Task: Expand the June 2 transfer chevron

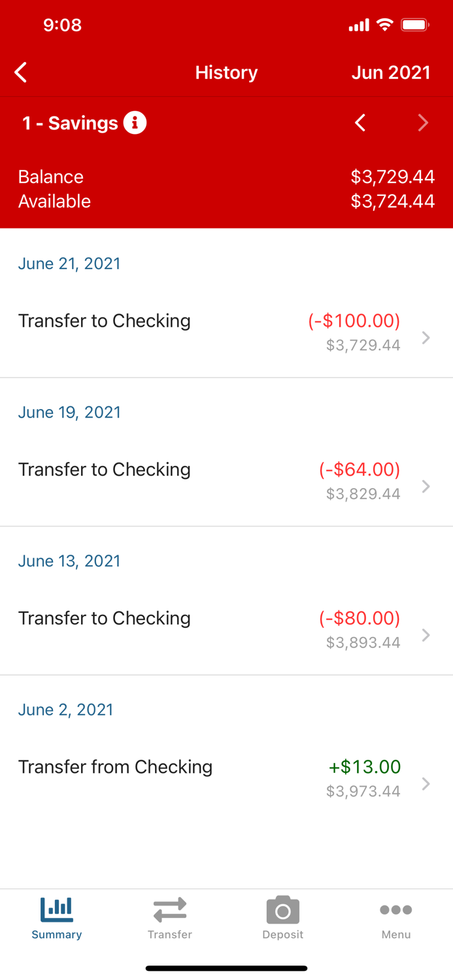Action: (x=426, y=784)
